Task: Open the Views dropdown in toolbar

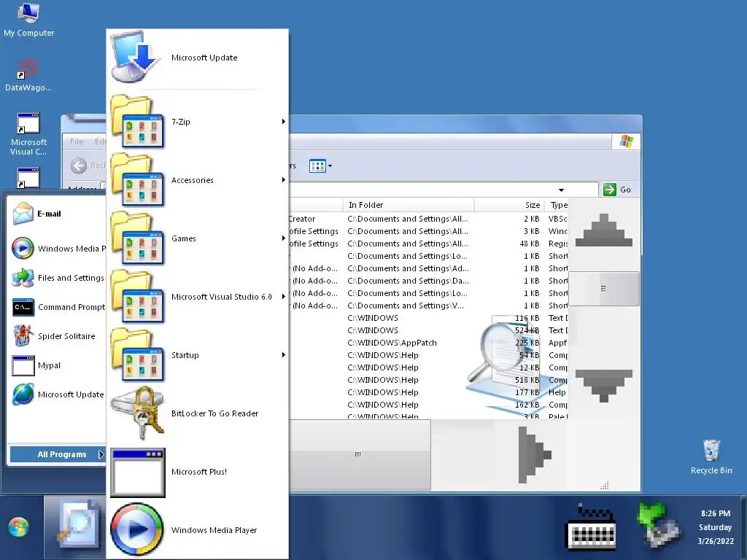Action: (321, 166)
